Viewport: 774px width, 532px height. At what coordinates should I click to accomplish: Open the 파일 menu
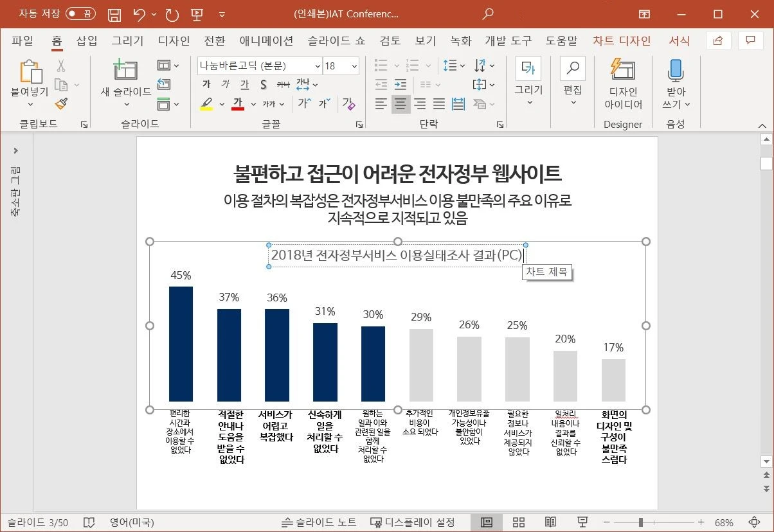tap(22, 40)
